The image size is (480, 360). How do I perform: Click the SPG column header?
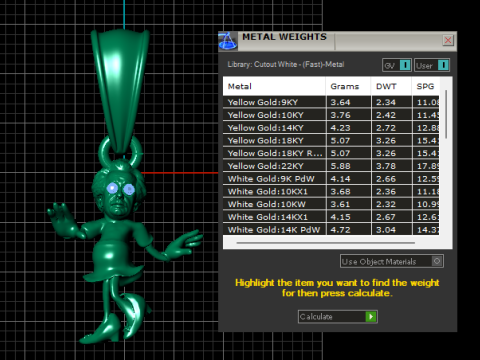(426, 86)
